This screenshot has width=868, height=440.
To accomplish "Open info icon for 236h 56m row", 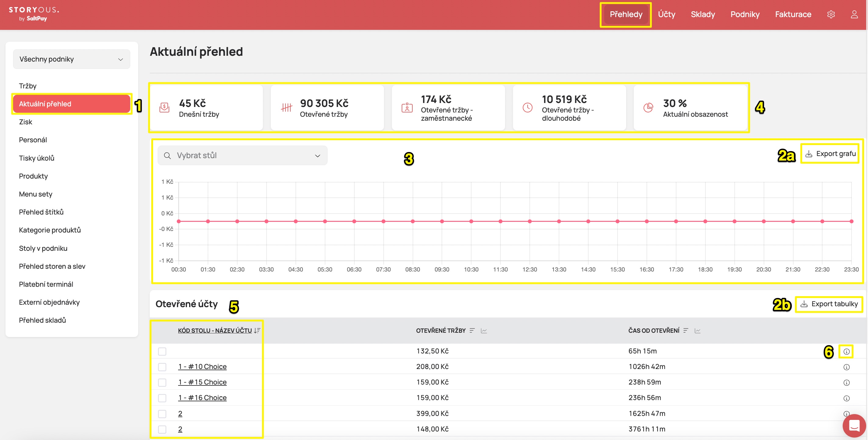I will point(846,398).
